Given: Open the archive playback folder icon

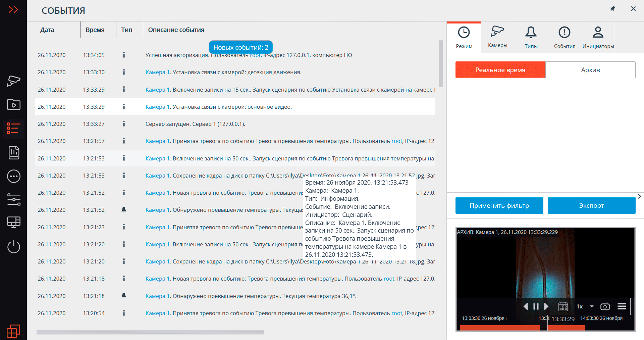Looking at the screenshot, I should (14, 105).
